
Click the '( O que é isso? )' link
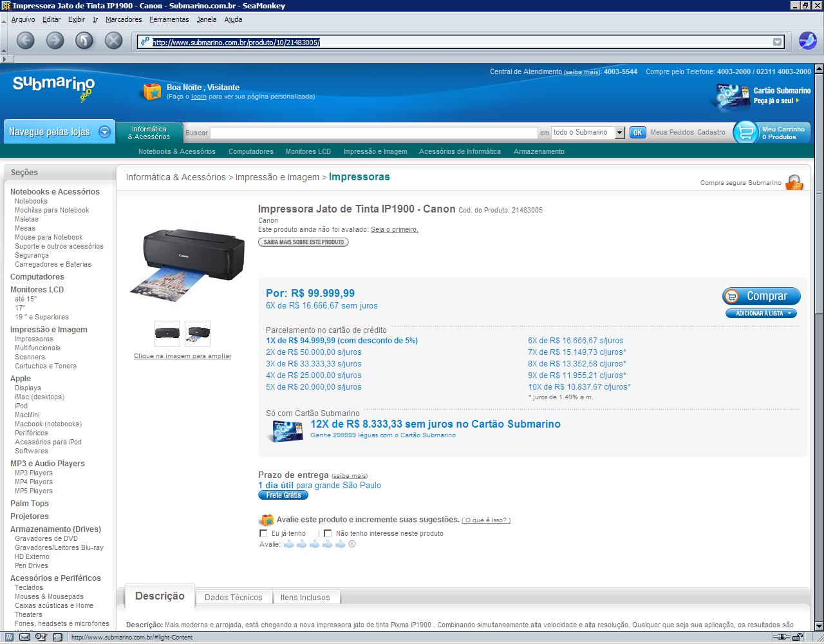486,520
